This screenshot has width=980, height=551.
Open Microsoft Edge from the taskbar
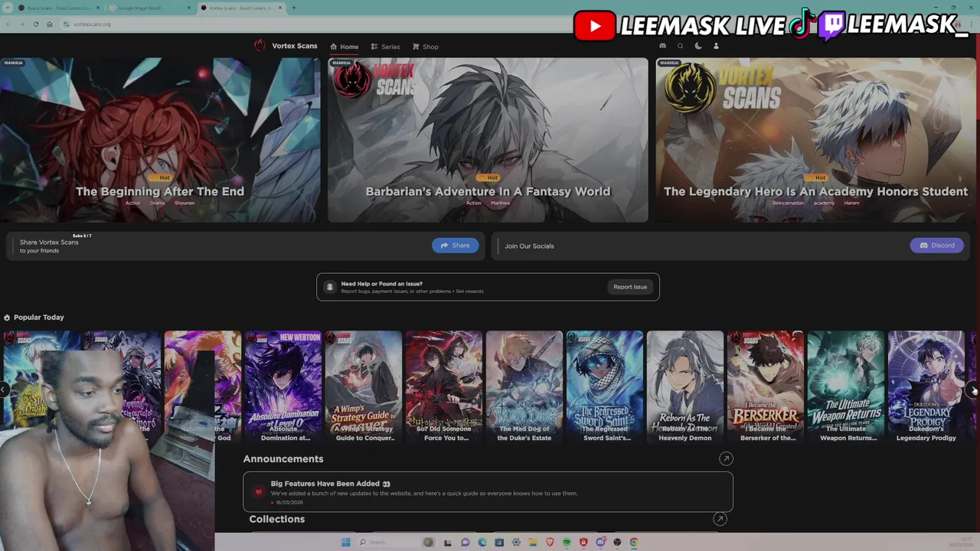pos(482,542)
